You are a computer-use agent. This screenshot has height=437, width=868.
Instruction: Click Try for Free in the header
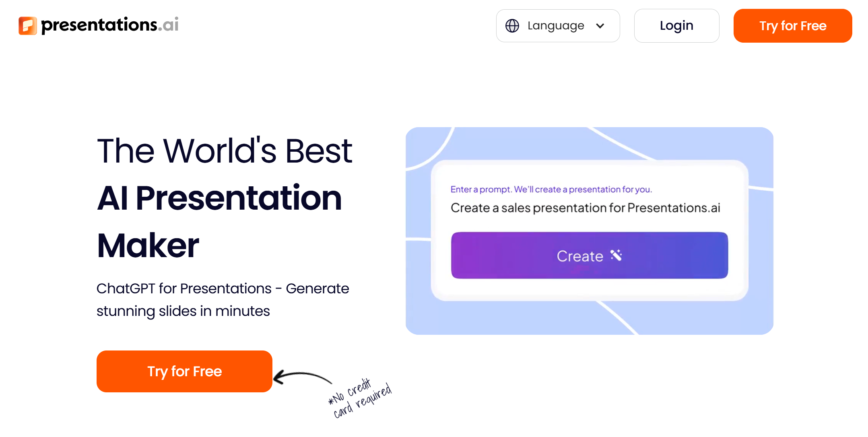[792, 26]
